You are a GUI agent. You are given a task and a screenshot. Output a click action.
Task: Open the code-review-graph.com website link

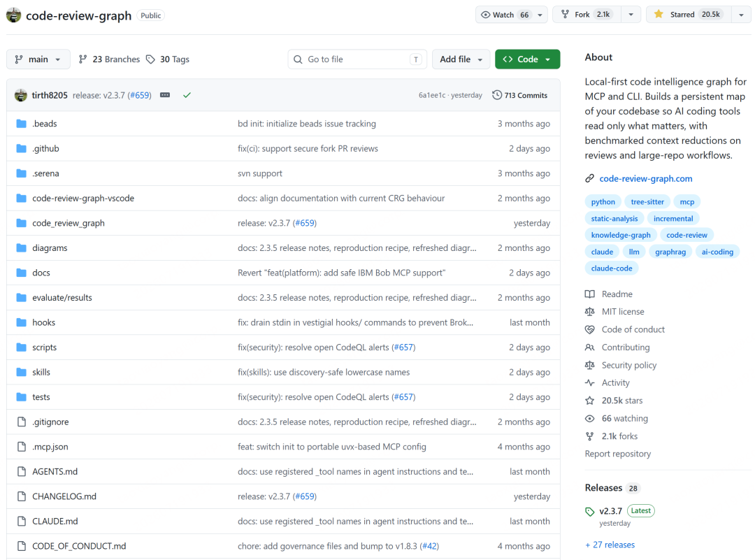pyautogui.click(x=646, y=179)
